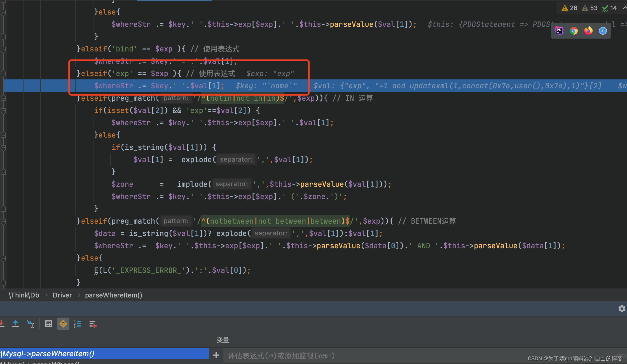Click the plus button to add a watch

216,355
